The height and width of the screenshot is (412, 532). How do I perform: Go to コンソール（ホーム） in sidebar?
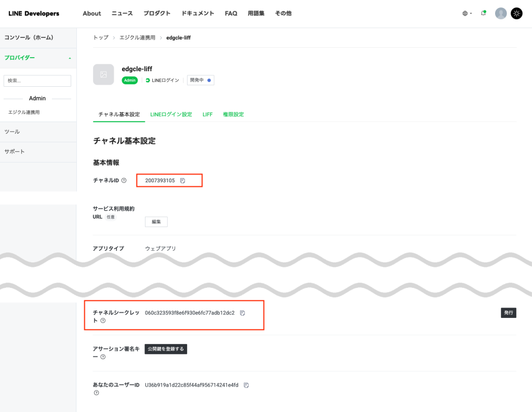[38, 38]
